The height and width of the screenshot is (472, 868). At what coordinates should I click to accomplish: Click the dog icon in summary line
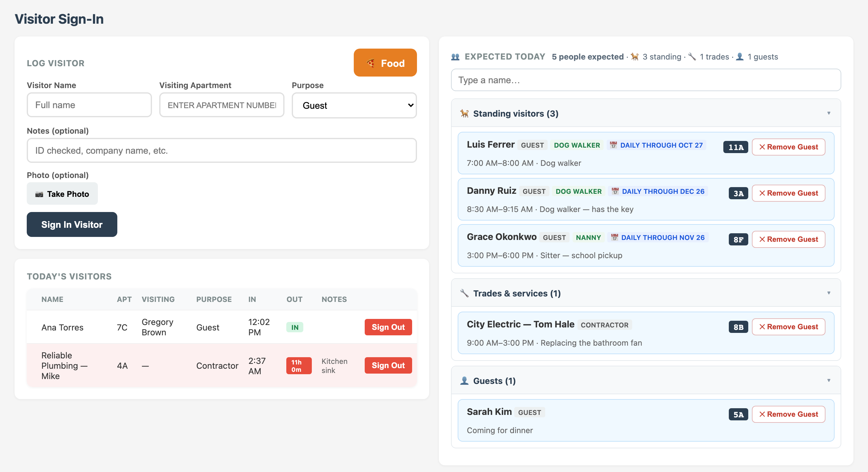[635, 56]
